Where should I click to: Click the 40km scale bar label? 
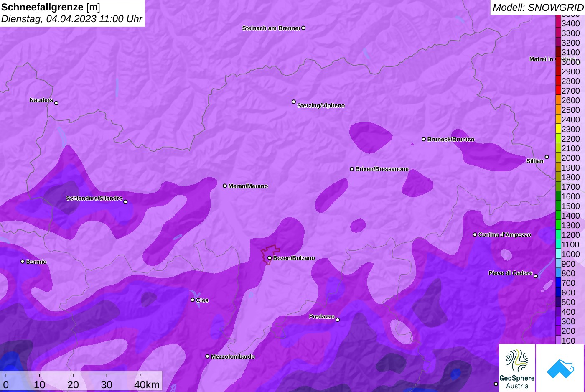147,385
